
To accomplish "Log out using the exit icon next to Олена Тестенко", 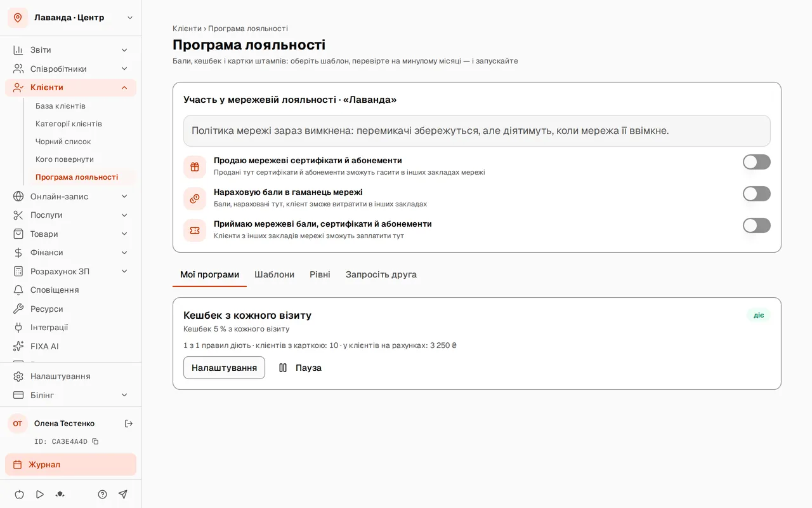I will [x=129, y=424].
